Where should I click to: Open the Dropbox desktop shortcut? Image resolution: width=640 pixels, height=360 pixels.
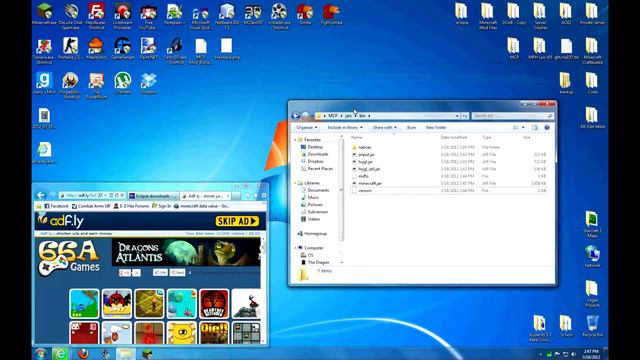coord(149,84)
